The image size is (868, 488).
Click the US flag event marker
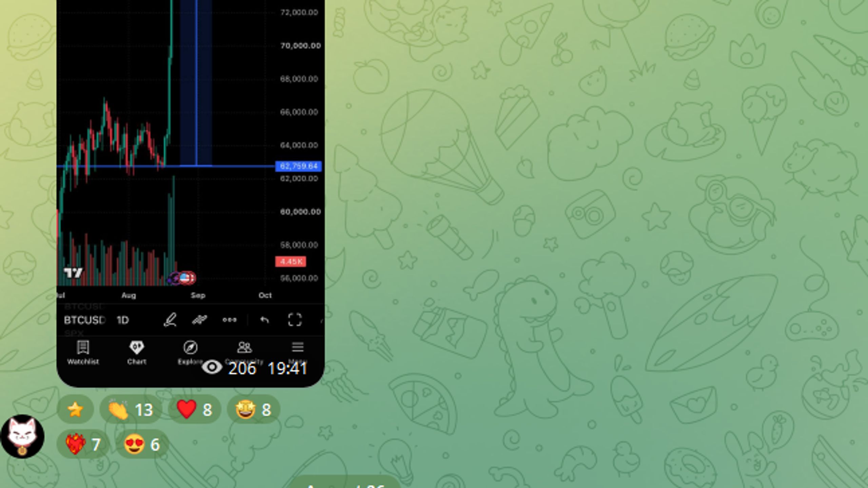tap(185, 278)
